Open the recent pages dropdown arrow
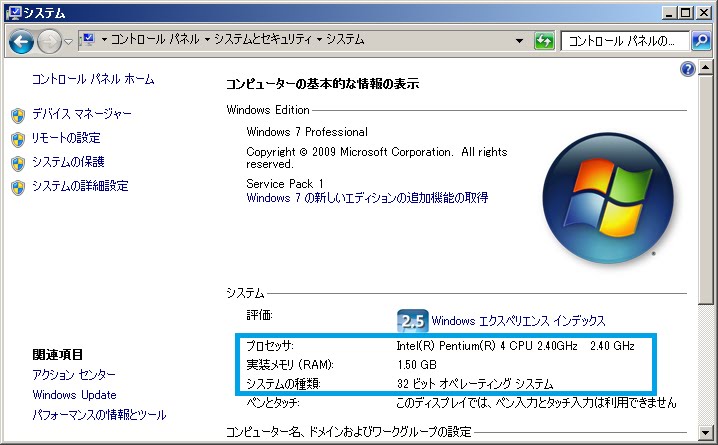The image size is (718, 445). tap(69, 42)
